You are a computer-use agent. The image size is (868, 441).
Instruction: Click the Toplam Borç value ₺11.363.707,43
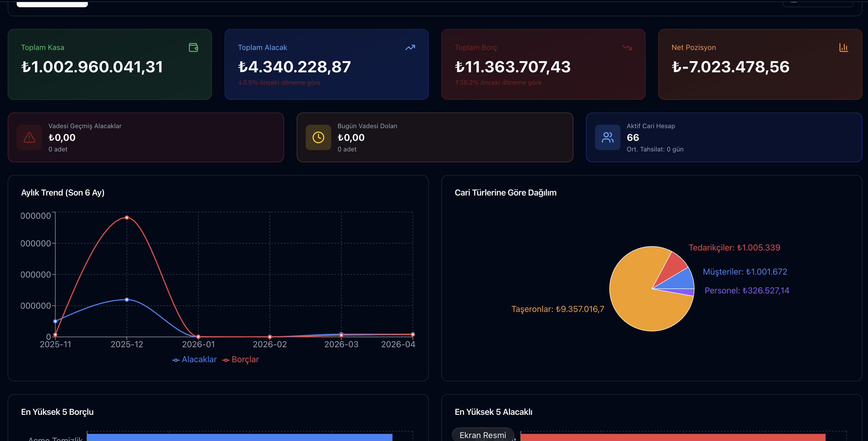coord(512,67)
